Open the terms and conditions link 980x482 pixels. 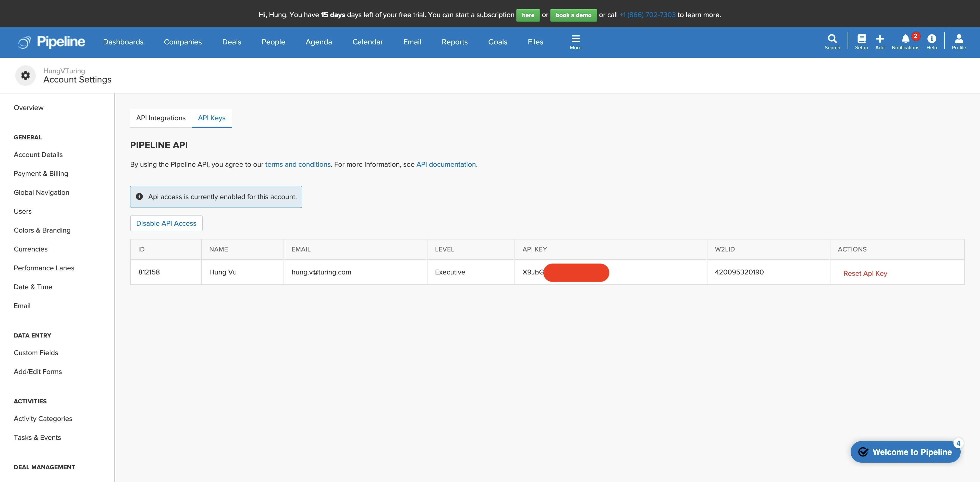point(298,164)
